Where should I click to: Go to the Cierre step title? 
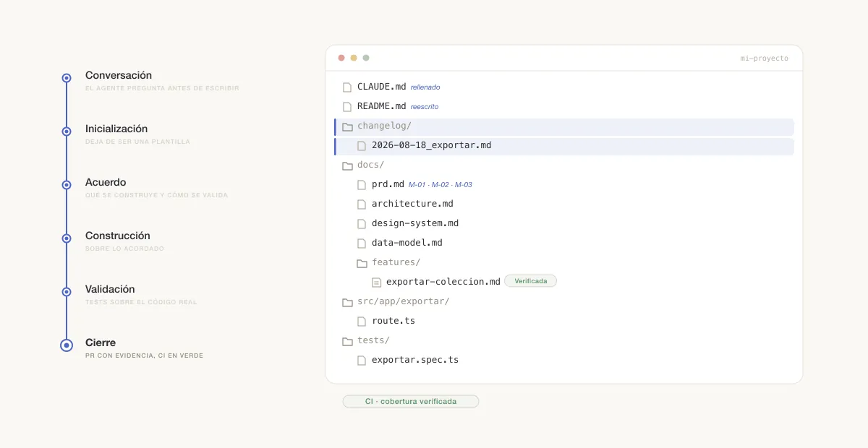tap(101, 343)
